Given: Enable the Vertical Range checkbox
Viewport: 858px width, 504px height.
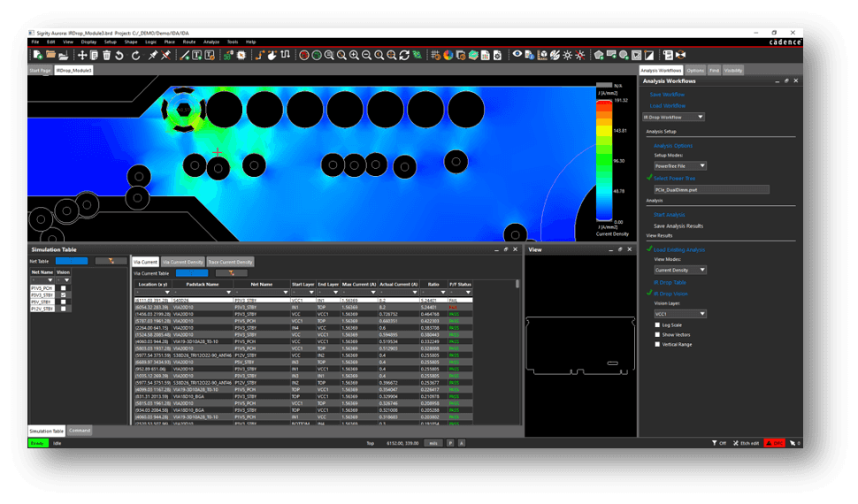Looking at the screenshot, I should pos(658,344).
